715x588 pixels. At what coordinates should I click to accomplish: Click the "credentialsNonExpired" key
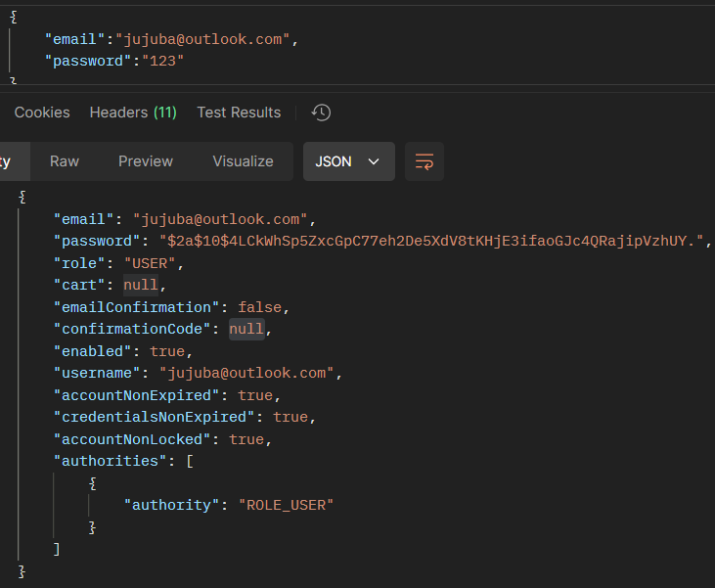point(155,417)
